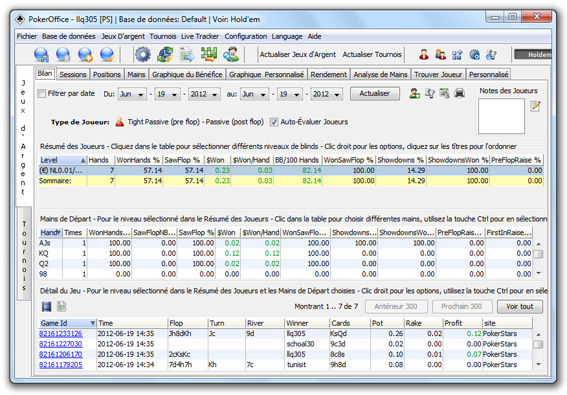The height and width of the screenshot is (395, 567).
Task: Open the Du month dropdown
Action: point(132,94)
